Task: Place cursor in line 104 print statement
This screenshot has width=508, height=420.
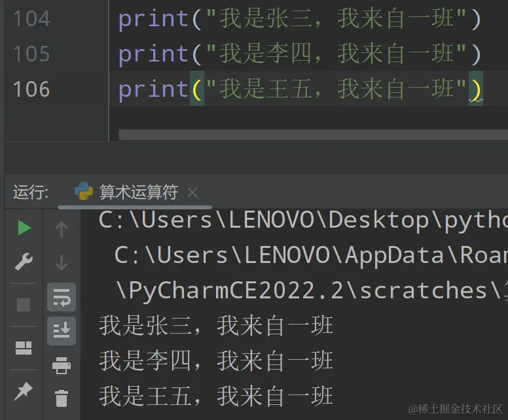Action: [x=300, y=18]
